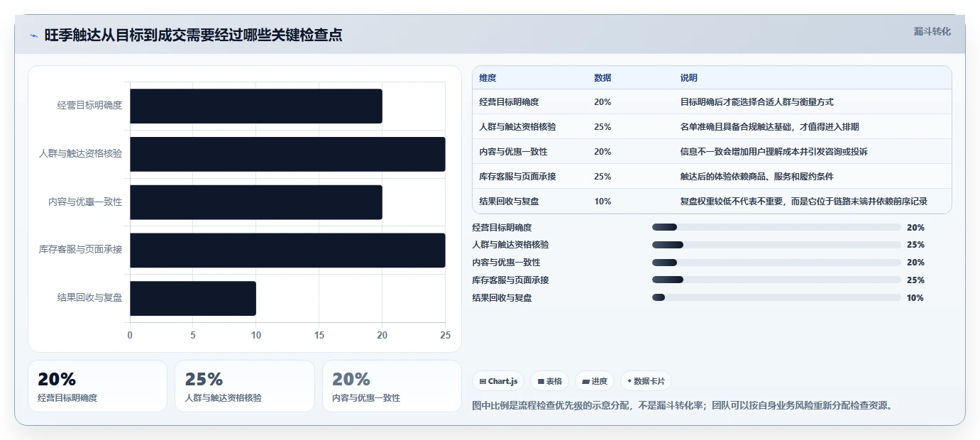Click the description 信息不一致会增加用户理解成本并引发咨询或投诉

tap(773, 152)
